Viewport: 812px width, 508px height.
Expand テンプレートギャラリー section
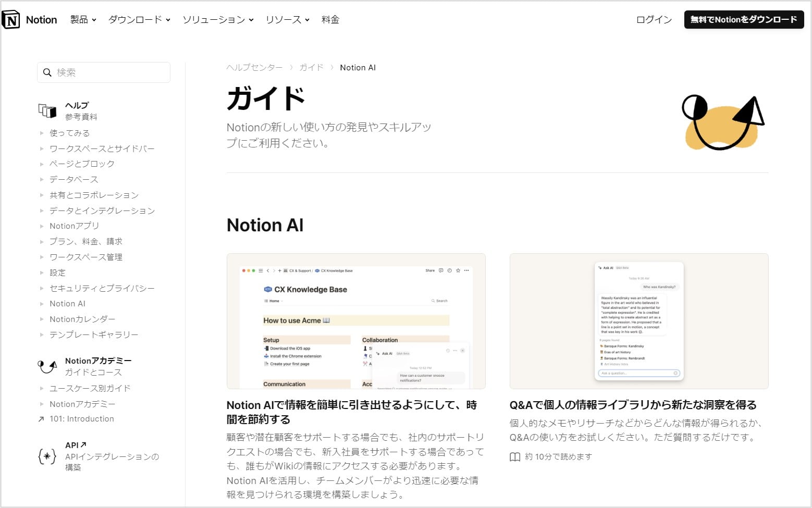pyautogui.click(x=42, y=334)
